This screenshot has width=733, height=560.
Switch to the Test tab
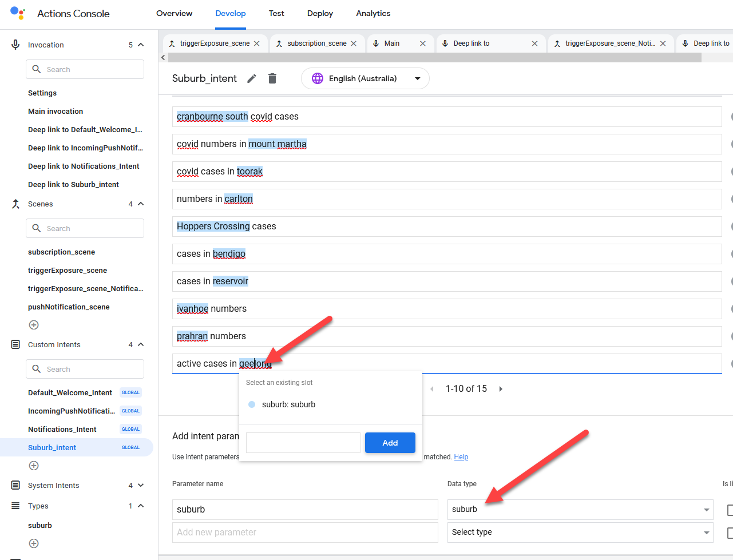click(x=276, y=14)
